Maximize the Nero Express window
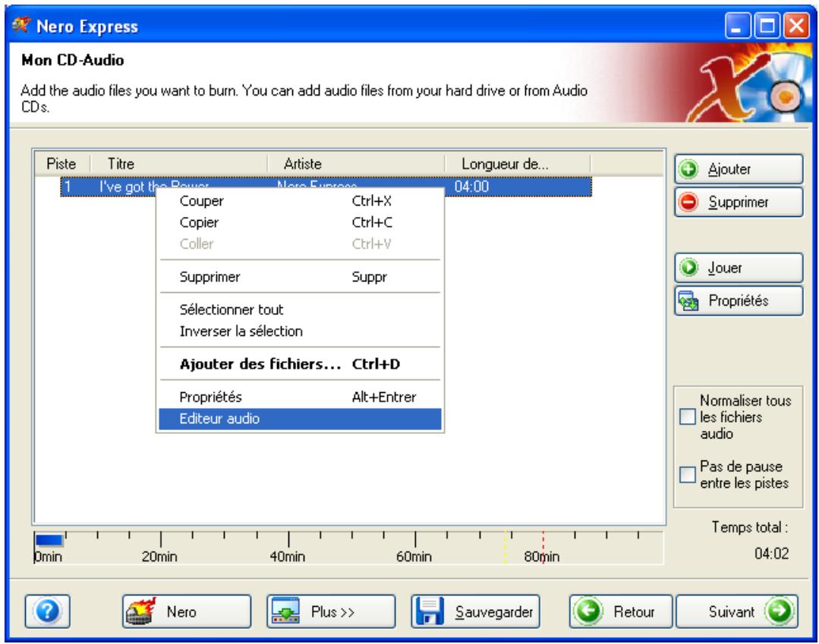 click(767, 25)
